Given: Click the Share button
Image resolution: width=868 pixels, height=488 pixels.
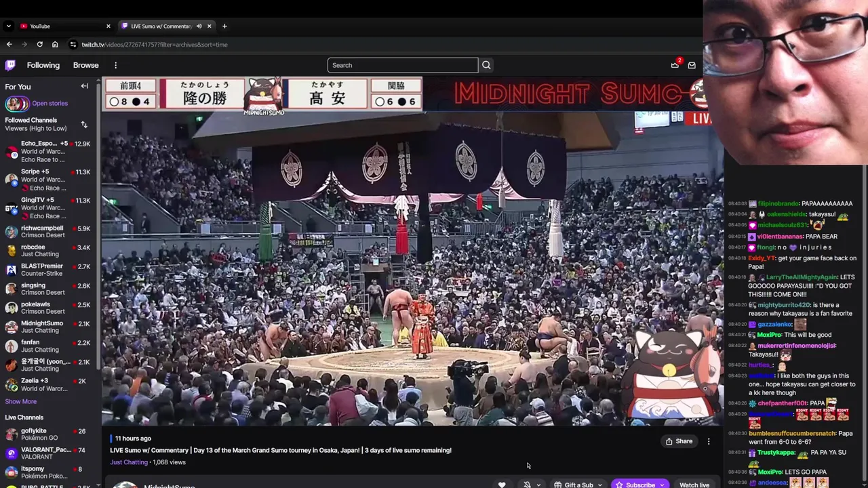Looking at the screenshot, I should click(x=679, y=441).
